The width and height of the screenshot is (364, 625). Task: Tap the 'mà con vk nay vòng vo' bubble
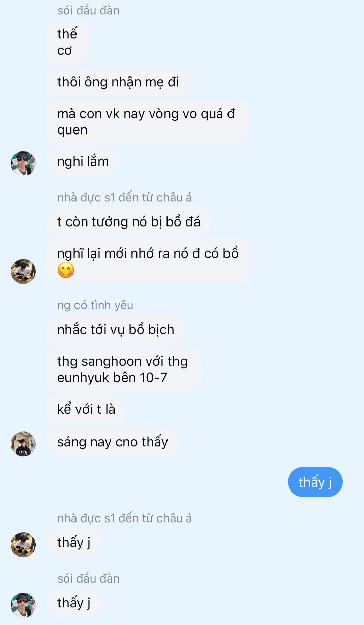148,121
